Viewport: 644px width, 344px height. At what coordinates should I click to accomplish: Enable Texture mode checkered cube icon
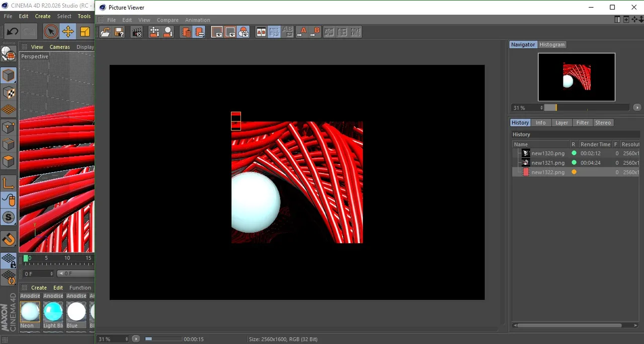9,93
